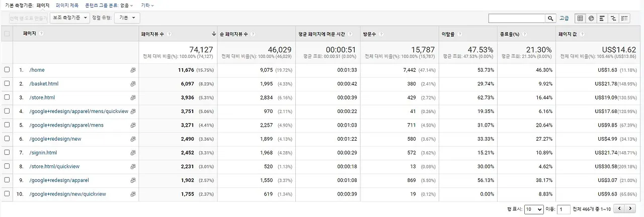Viewport: 644px width, 217px height.
Task: Open the /home page link
Action: (37, 70)
